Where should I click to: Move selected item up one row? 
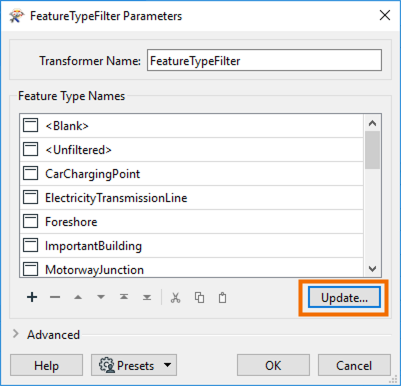click(x=78, y=297)
